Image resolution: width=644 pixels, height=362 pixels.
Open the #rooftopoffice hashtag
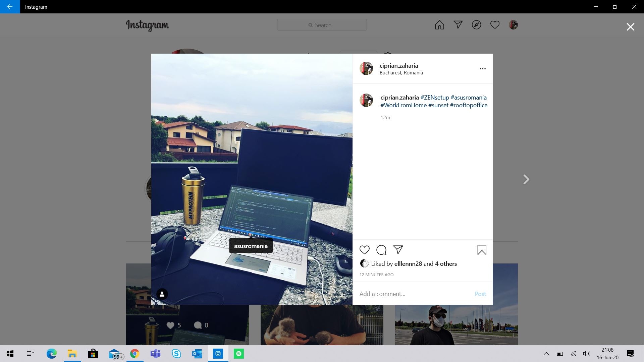pyautogui.click(x=469, y=105)
